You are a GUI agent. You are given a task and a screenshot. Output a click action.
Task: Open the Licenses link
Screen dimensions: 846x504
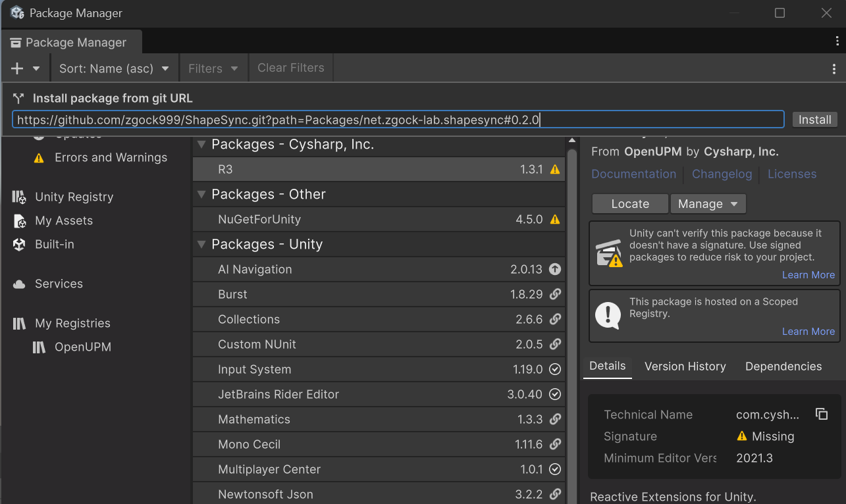coord(792,174)
